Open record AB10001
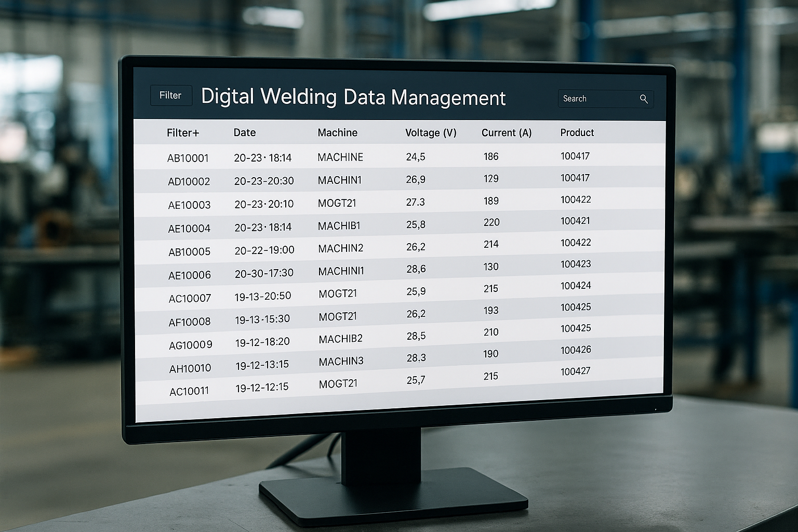This screenshot has width=798, height=532. (188, 158)
